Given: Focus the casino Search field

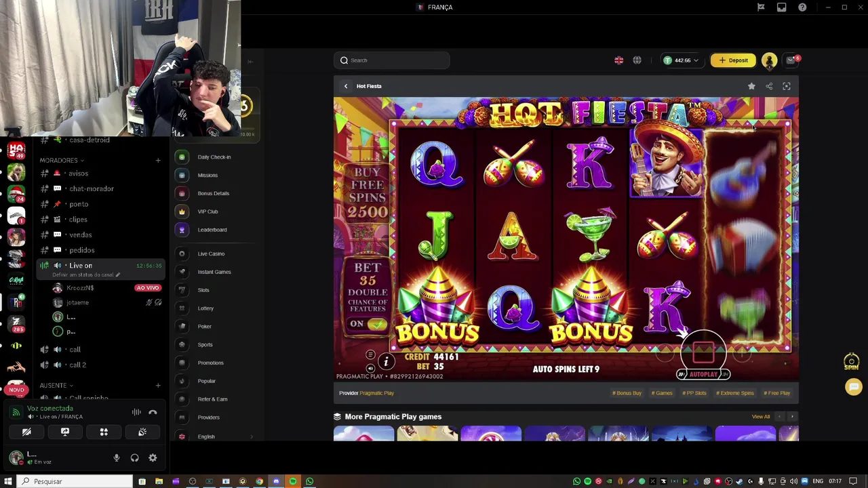Looking at the screenshot, I should coord(391,60).
